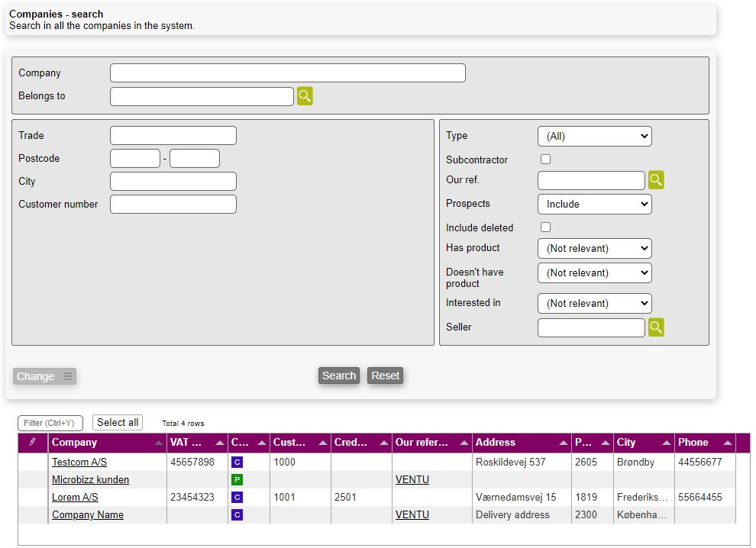
Task: Focus the Filter (Ctrl+Y) input field
Action: (50, 423)
